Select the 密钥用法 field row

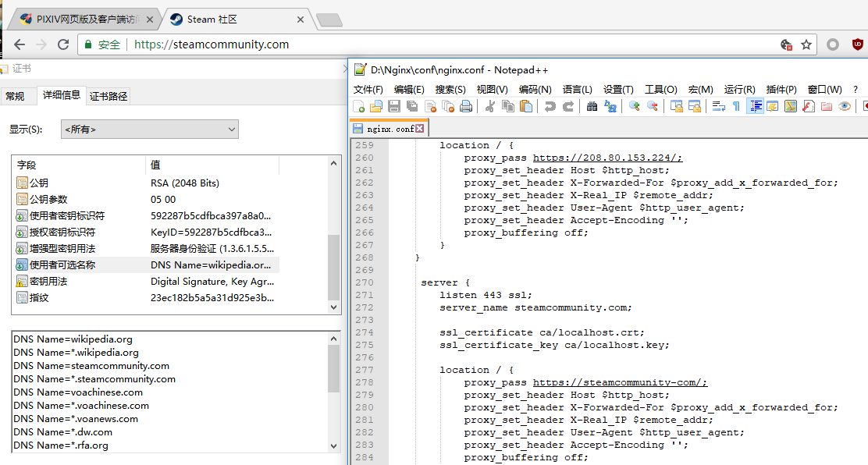pyautogui.click(x=147, y=281)
